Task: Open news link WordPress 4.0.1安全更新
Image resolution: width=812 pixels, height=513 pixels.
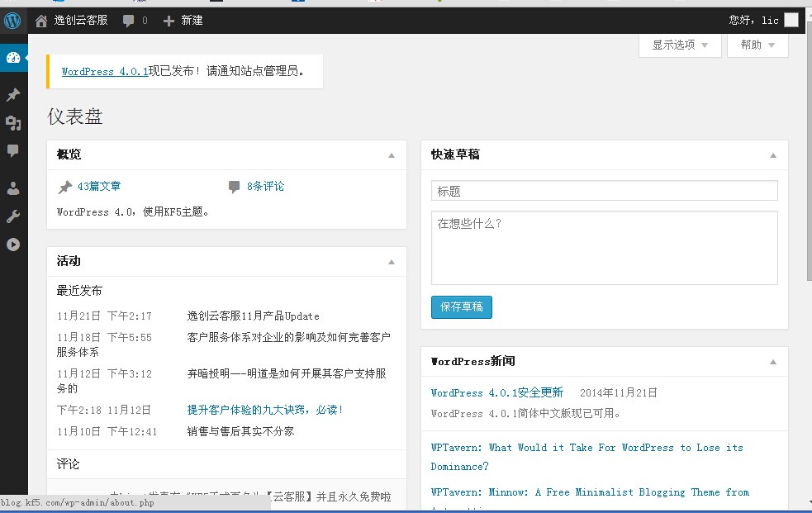Action: click(x=497, y=392)
